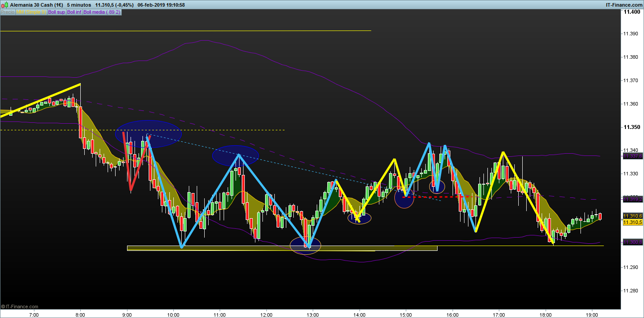Viewport: 644px width, 318px height.
Task: Click the 11.380 price axis label
Action: tap(630, 57)
